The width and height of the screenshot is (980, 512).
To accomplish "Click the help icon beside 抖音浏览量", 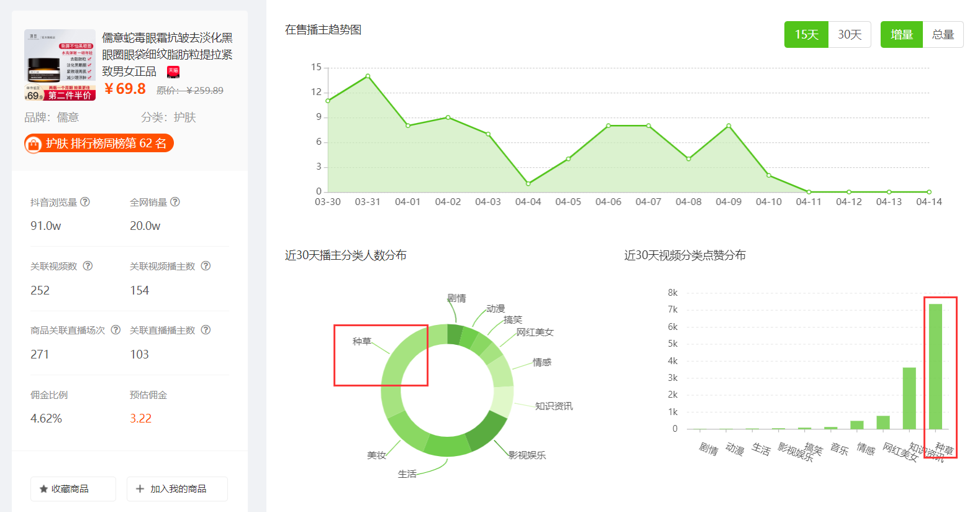I will 85,202.
